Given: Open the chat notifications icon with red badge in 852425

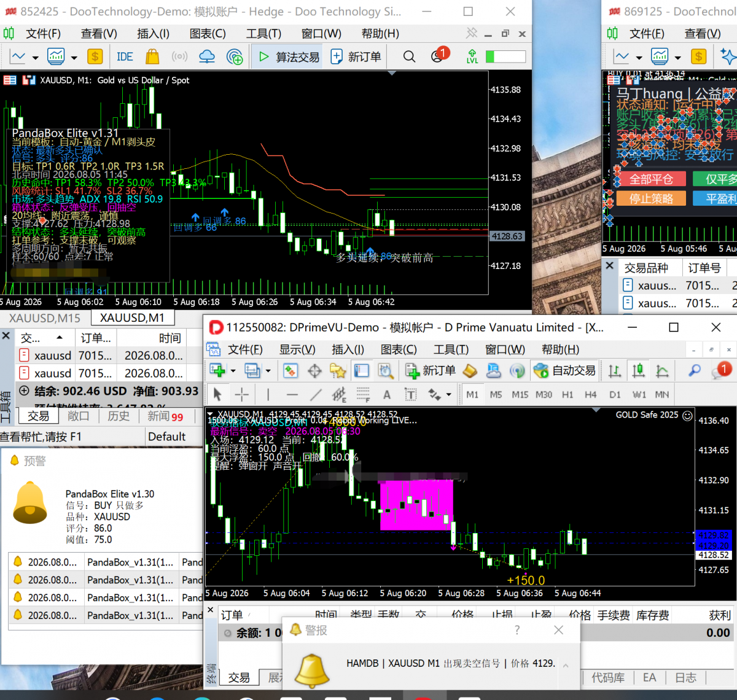Looking at the screenshot, I should pos(439,56).
